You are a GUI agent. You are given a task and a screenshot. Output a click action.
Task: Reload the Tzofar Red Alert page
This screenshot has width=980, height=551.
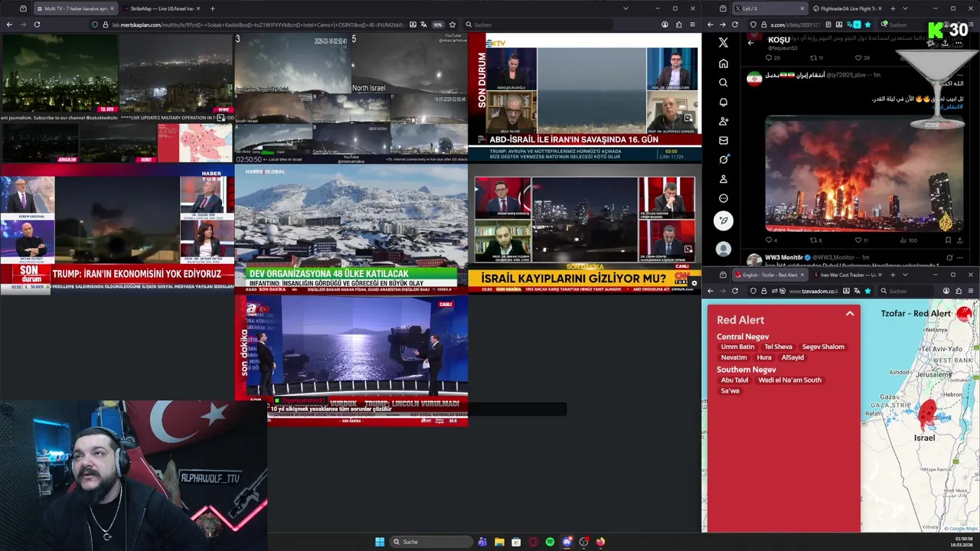[x=735, y=291]
